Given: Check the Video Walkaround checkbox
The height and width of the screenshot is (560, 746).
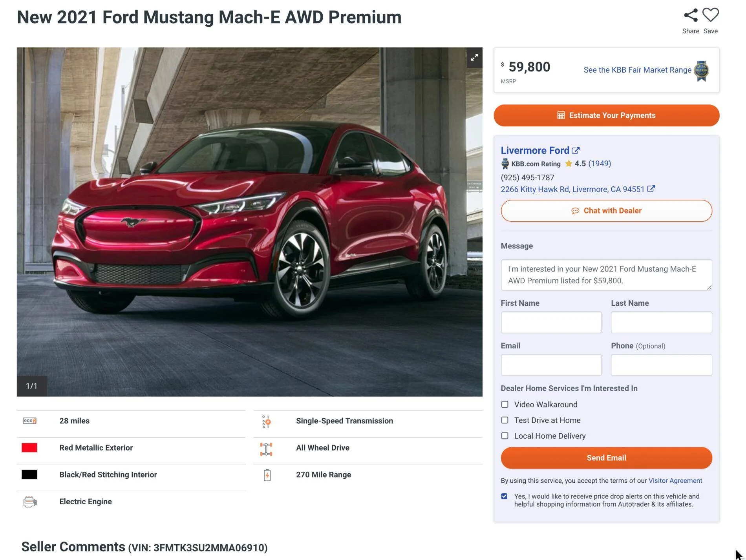Looking at the screenshot, I should click(x=505, y=404).
